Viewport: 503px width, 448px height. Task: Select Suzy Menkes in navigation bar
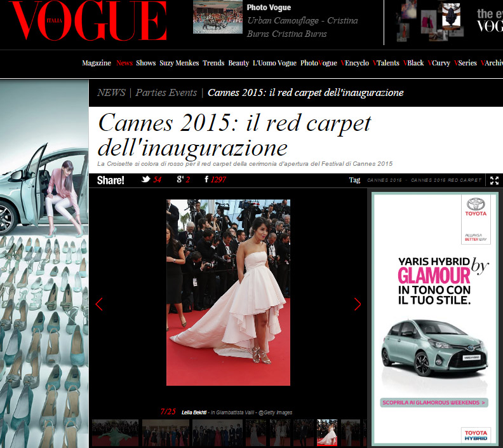(179, 63)
